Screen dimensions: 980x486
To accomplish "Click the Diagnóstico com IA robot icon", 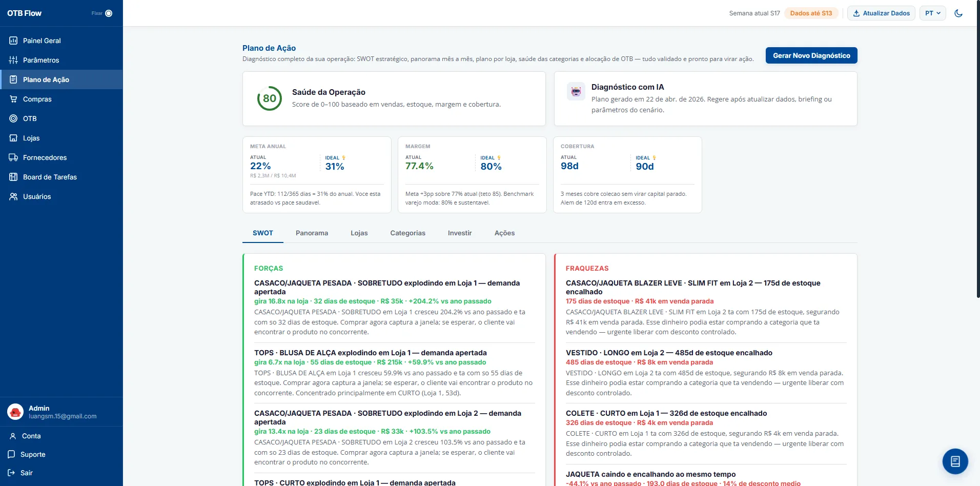I will point(576,92).
